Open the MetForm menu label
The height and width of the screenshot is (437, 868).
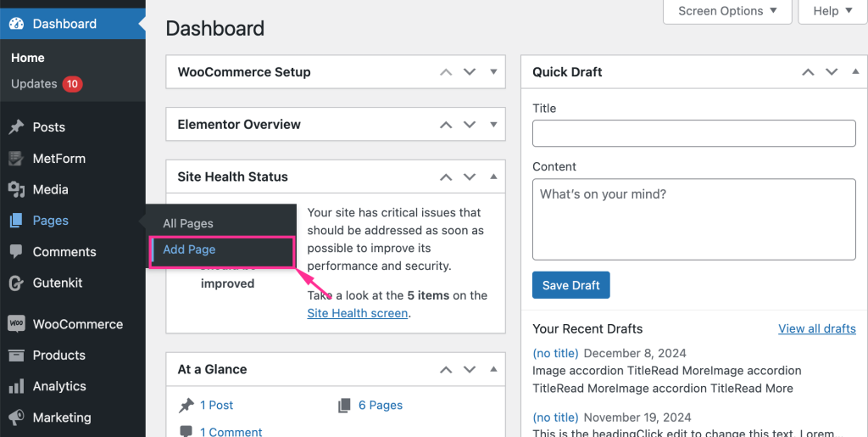pyautogui.click(x=58, y=159)
